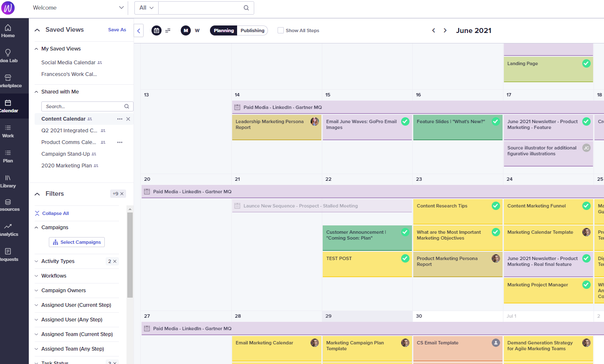Open the Library section

coord(8,180)
